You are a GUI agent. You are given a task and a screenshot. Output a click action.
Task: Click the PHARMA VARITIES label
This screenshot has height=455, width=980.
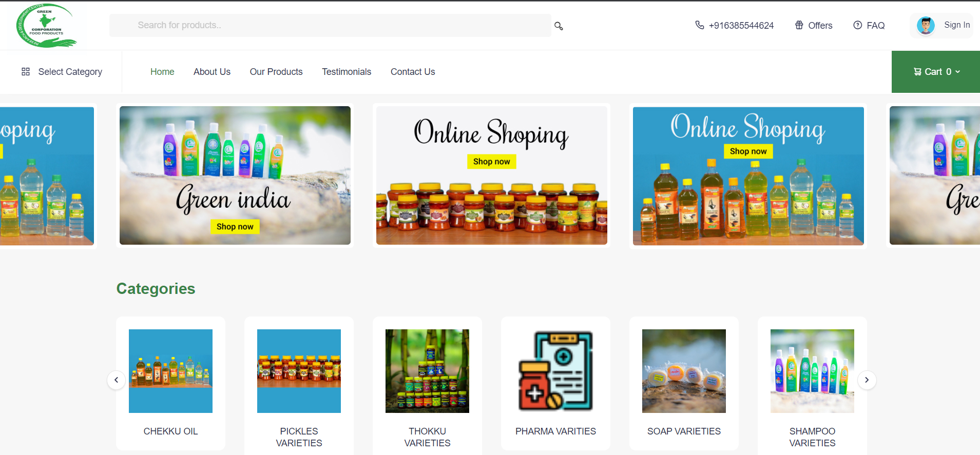click(555, 431)
